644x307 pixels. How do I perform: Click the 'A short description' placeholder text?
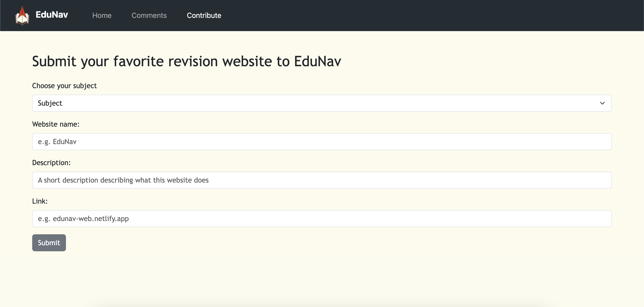click(x=123, y=180)
